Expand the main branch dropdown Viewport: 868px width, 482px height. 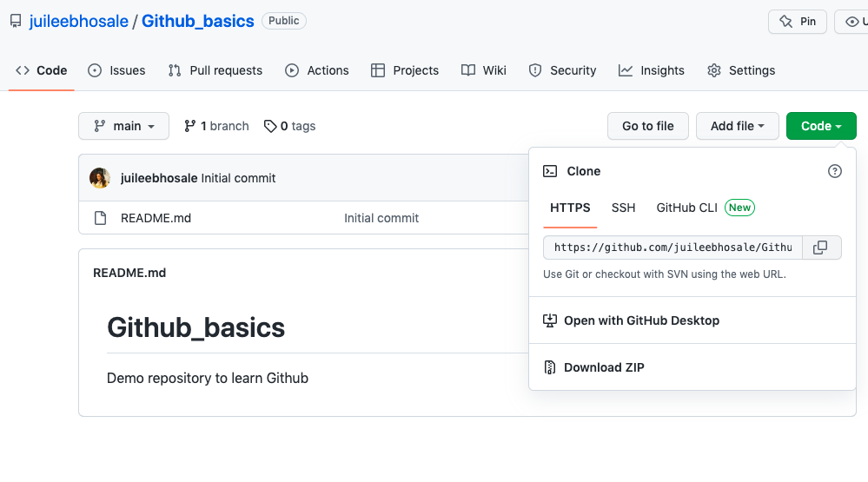pos(123,126)
